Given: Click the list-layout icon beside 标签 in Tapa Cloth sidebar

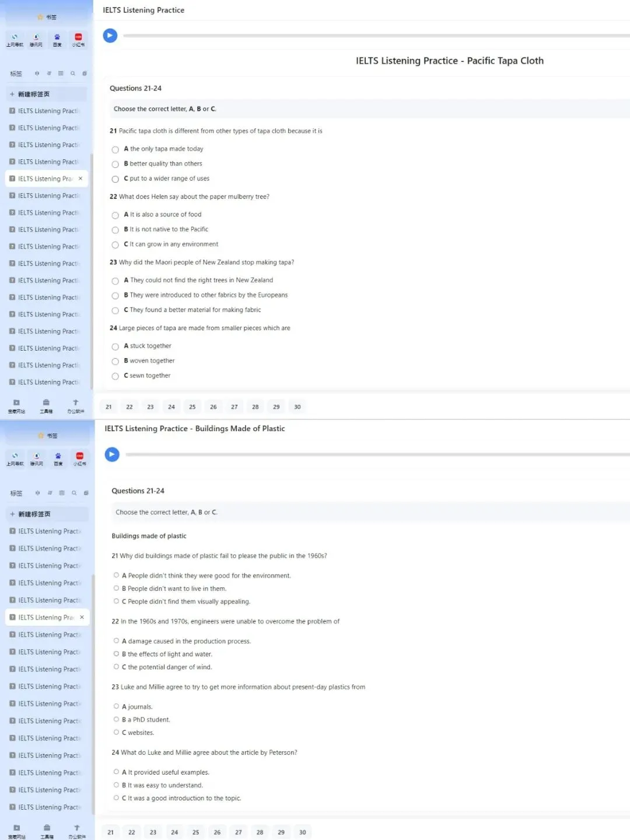Looking at the screenshot, I should 61,73.
